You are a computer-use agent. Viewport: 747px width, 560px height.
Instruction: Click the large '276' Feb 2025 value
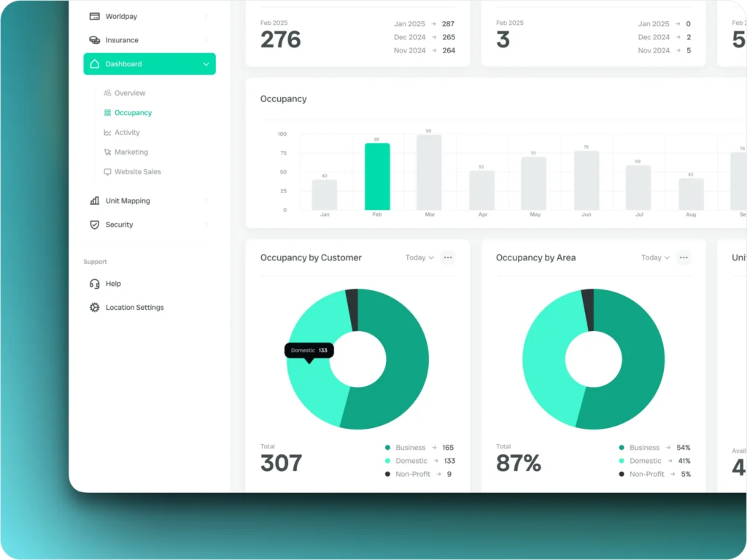(281, 39)
